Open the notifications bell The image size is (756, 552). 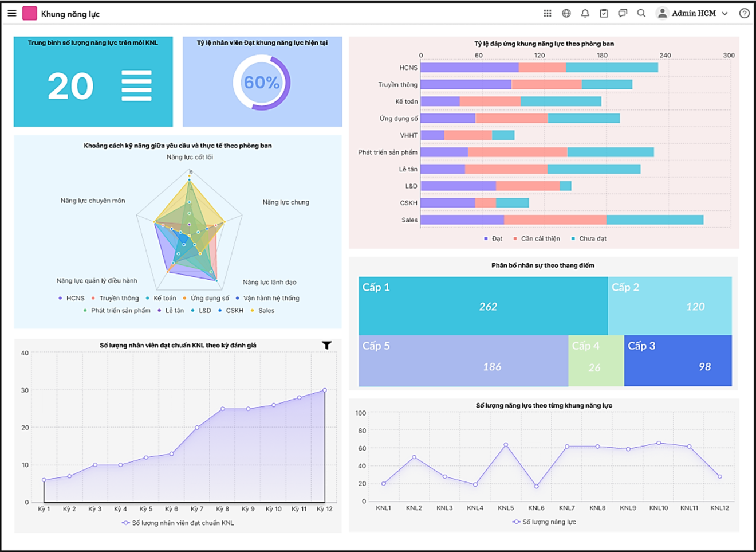click(x=585, y=13)
